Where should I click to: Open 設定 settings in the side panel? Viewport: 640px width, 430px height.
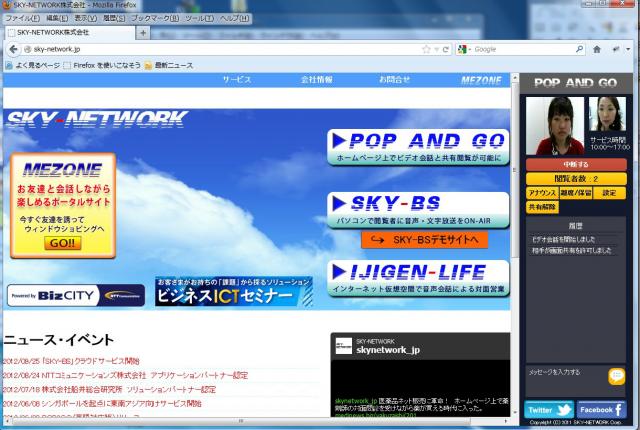[609, 193]
